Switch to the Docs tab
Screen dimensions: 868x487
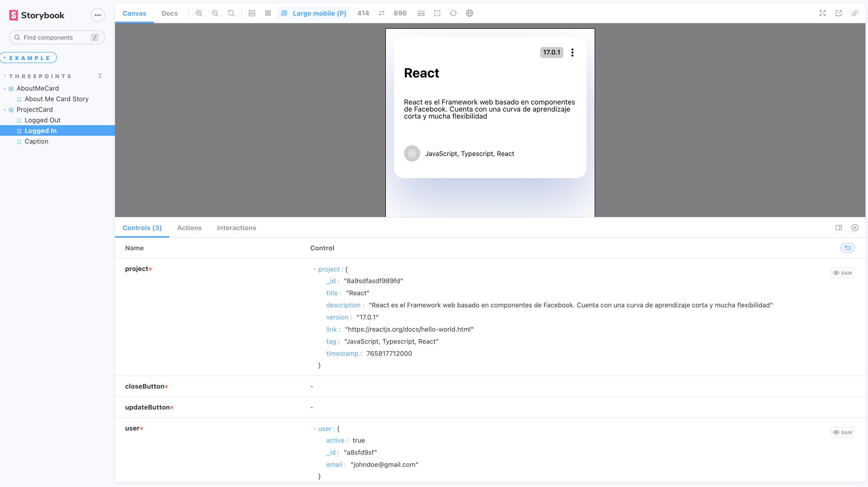(x=169, y=13)
